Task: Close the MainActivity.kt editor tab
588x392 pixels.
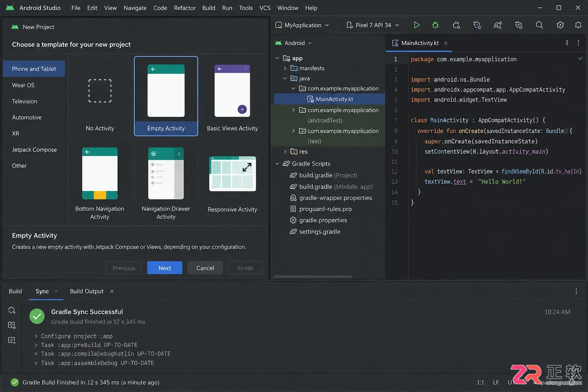Action: [445, 43]
